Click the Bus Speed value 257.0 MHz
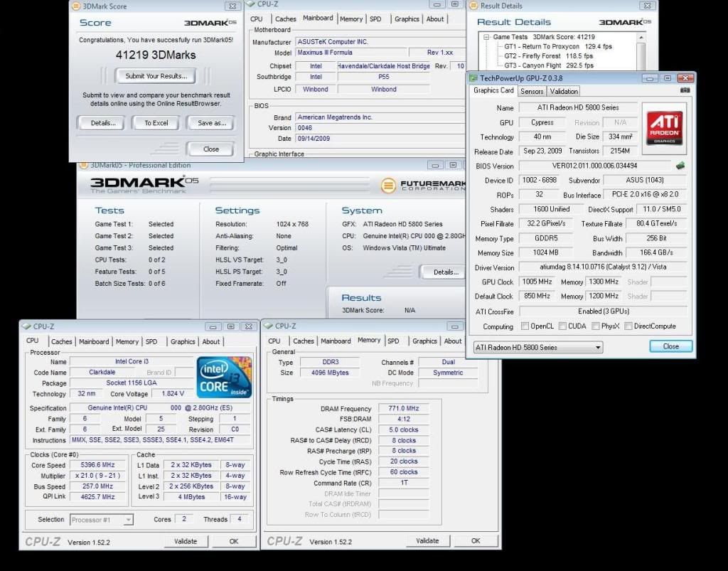The image size is (728, 571). point(97,486)
